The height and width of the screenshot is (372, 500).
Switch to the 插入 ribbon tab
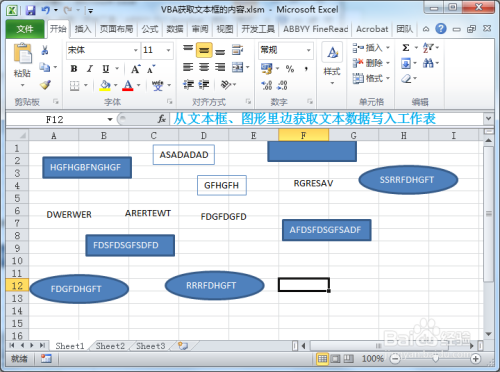(83, 29)
